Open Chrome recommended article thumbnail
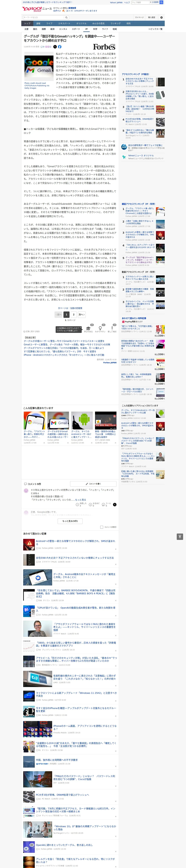The height and width of the screenshot is (868, 186). [34, 421]
